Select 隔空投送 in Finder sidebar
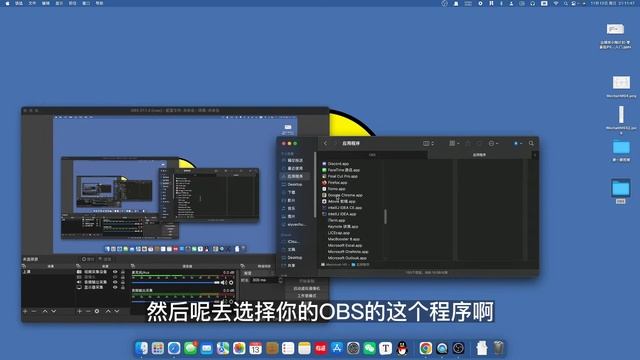Image resolution: width=640 pixels, height=360 pixels. coord(295,160)
